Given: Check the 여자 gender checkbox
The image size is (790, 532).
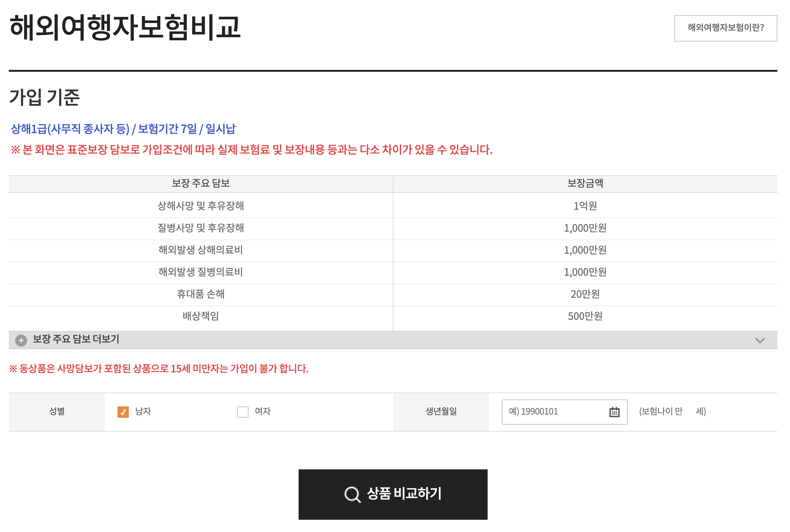Looking at the screenshot, I should [243, 412].
